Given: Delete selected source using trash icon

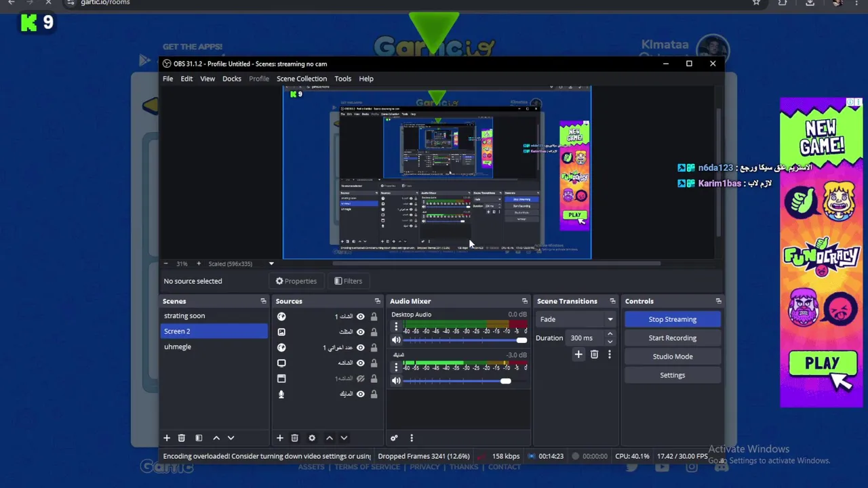Looking at the screenshot, I should click(x=294, y=438).
